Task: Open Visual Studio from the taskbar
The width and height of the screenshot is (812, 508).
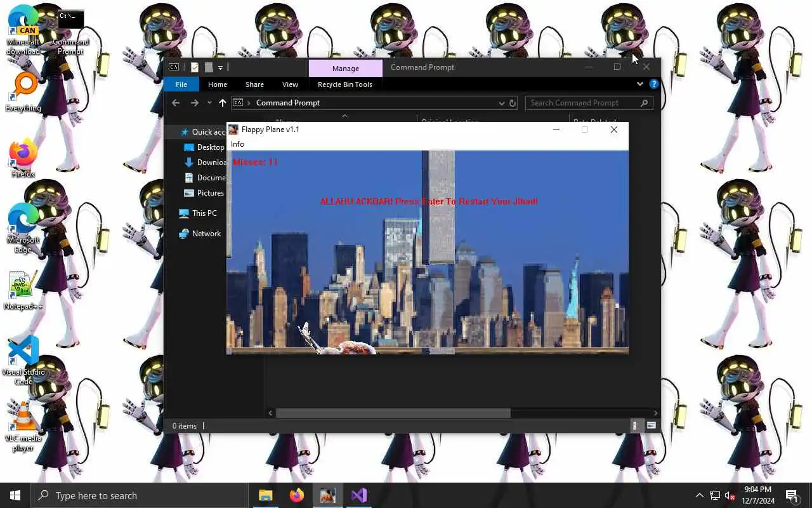Action: (359, 495)
